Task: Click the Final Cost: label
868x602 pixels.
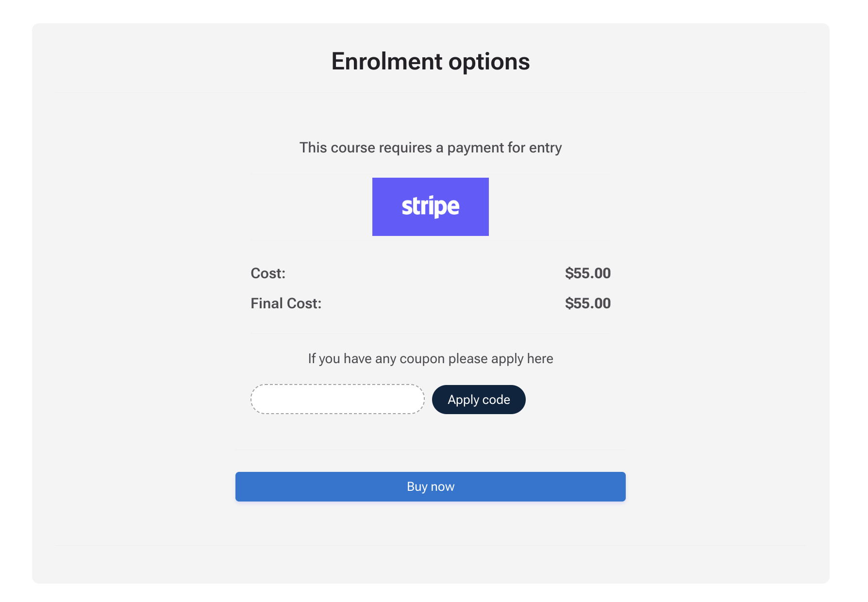Action: 286,303
